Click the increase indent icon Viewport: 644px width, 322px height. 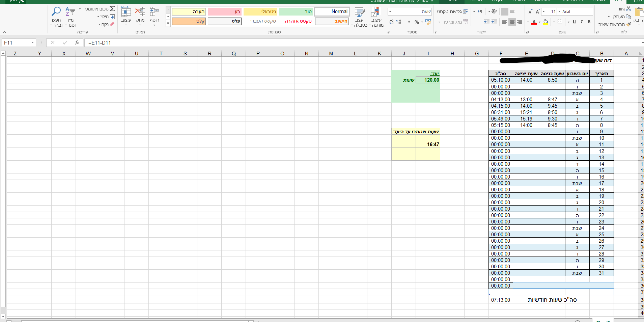tap(487, 22)
